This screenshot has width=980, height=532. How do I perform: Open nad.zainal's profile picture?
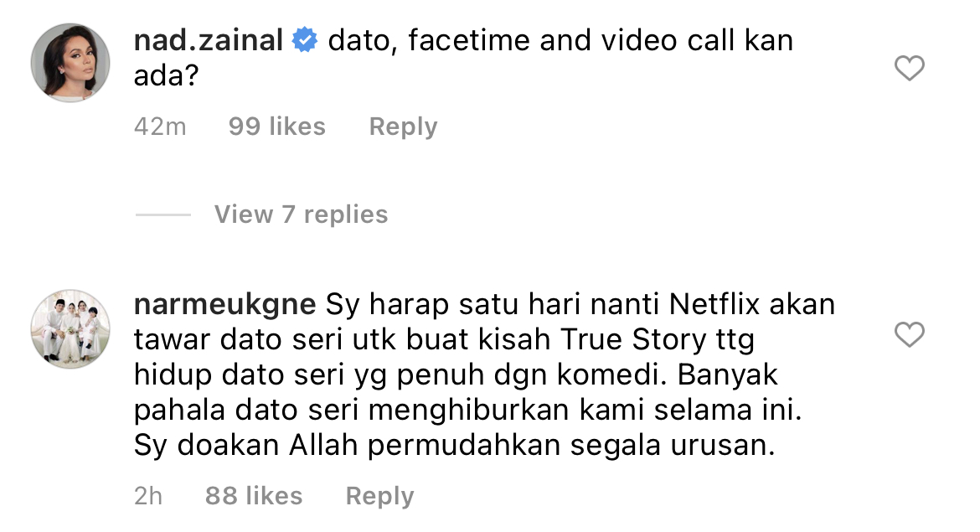(x=70, y=63)
